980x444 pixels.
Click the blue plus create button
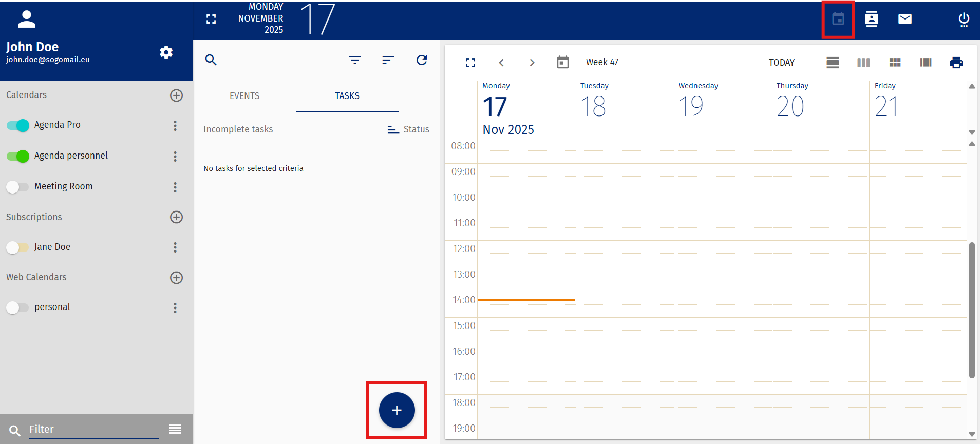(x=397, y=410)
